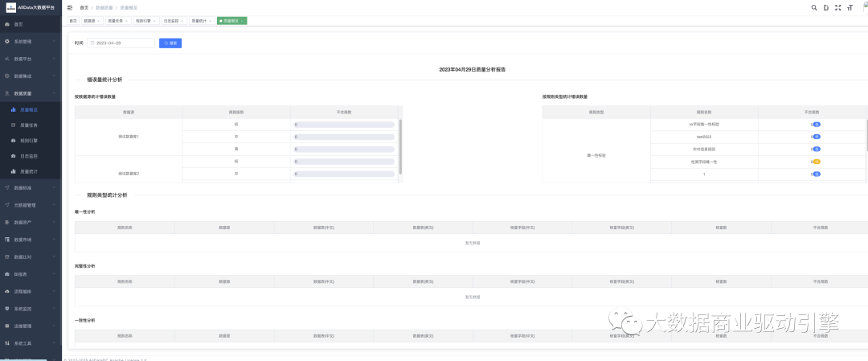Open 质量任务 in the sidebar
The width and height of the screenshot is (868, 361).
tap(29, 125)
